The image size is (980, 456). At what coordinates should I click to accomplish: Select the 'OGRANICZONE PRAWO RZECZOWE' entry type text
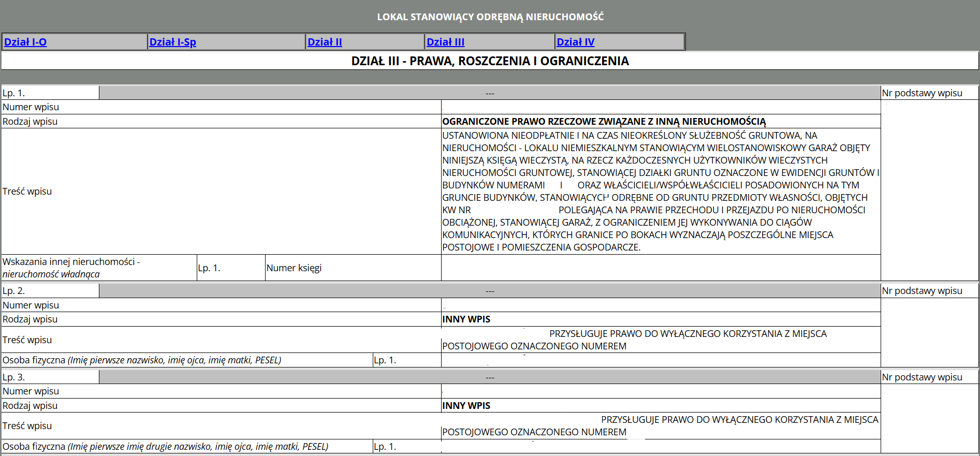[604, 122]
